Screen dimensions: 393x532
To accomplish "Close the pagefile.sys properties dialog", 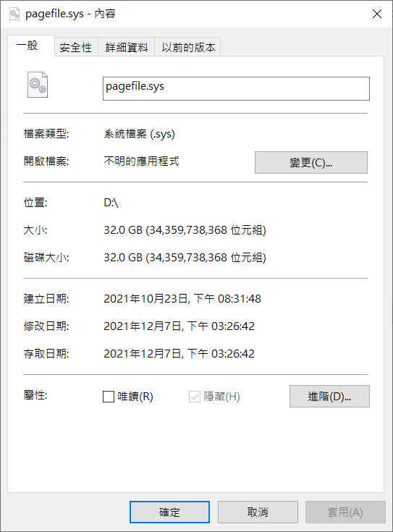I will tap(377, 14).
